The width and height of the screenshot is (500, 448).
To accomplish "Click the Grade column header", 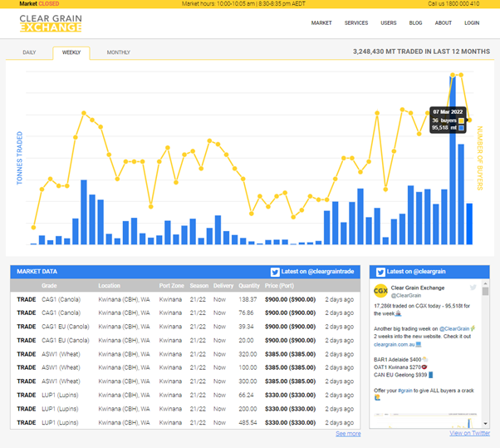I will pos(49,286).
